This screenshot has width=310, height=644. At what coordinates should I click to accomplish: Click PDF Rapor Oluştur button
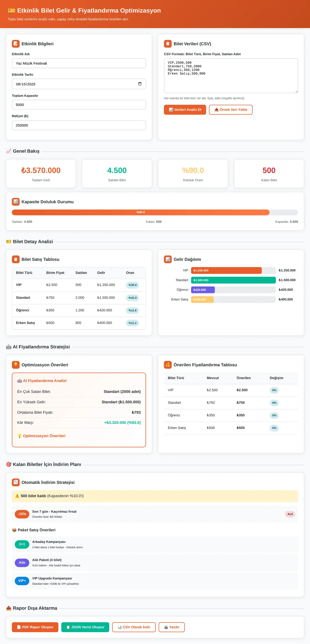point(35,627)
